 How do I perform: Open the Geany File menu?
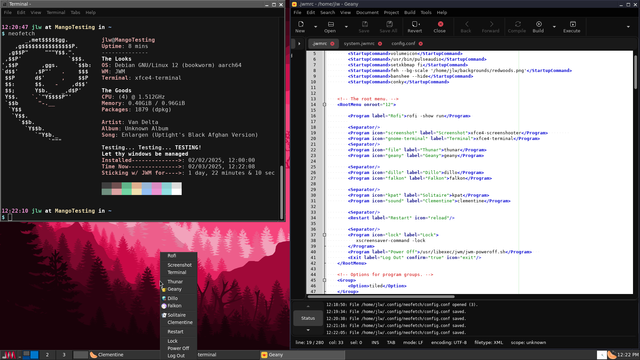click(x=297, y=13)
